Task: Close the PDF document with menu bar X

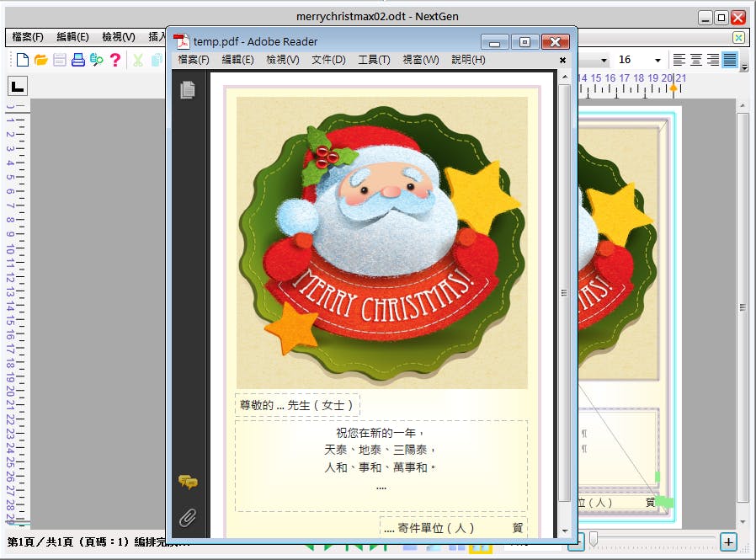Action: tap(562, 61)
